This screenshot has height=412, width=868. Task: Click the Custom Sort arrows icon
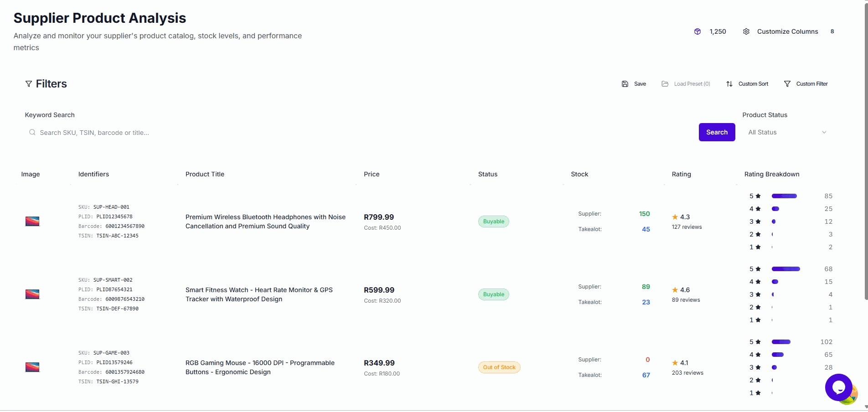pyautogui.click(x=729, y=84)
